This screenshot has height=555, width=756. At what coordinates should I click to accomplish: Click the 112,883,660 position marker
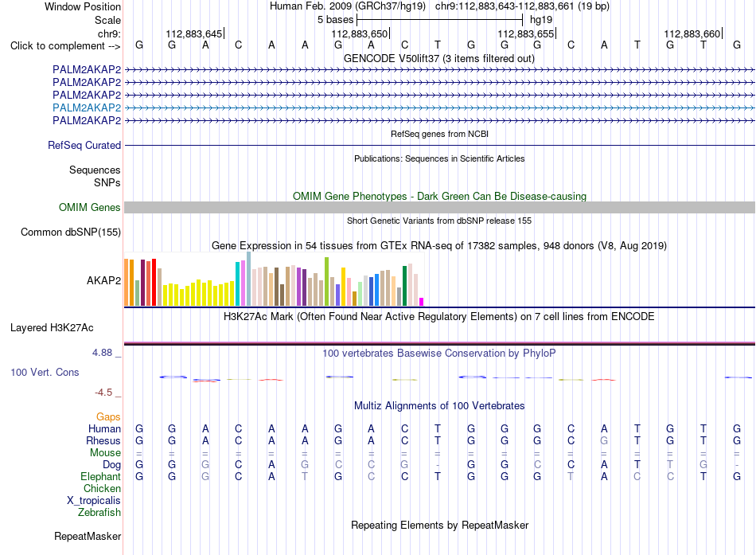(692, 33)
